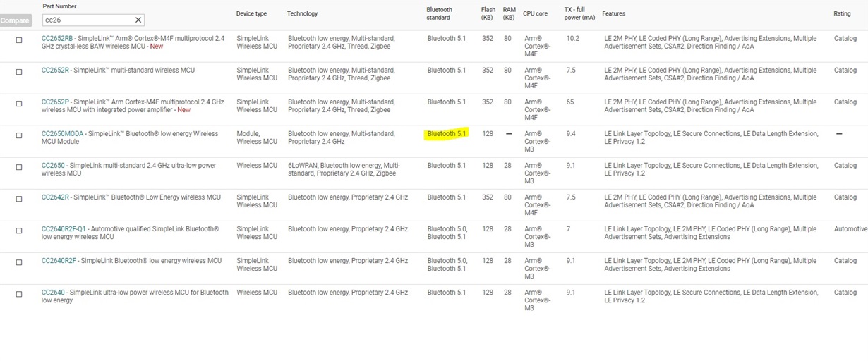Sort by Flash (KB) column header
Screen dimensions: 868x361
coord(488,13)
